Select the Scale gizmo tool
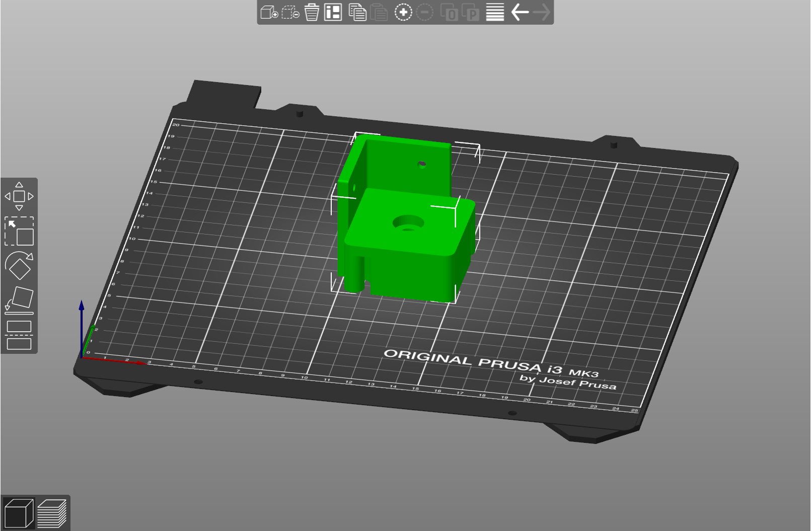The image size is (812, 531). [x=19, y=231]
